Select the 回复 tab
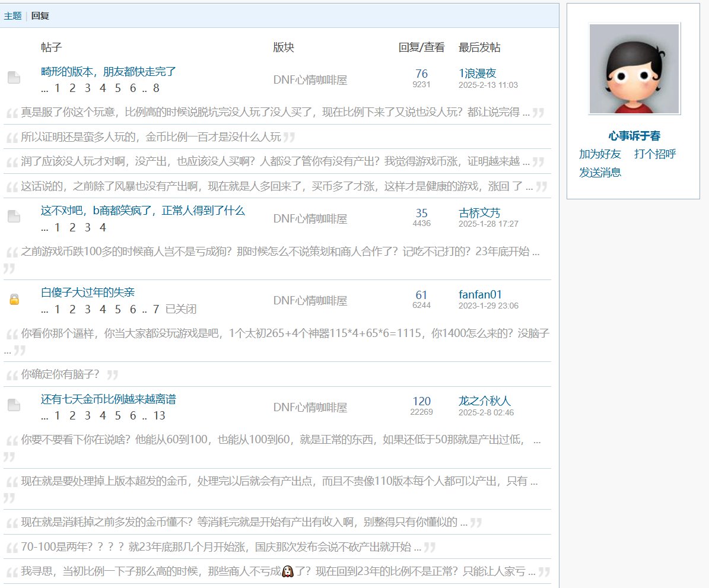Screen dimensions: 709x588 [40, 16]
